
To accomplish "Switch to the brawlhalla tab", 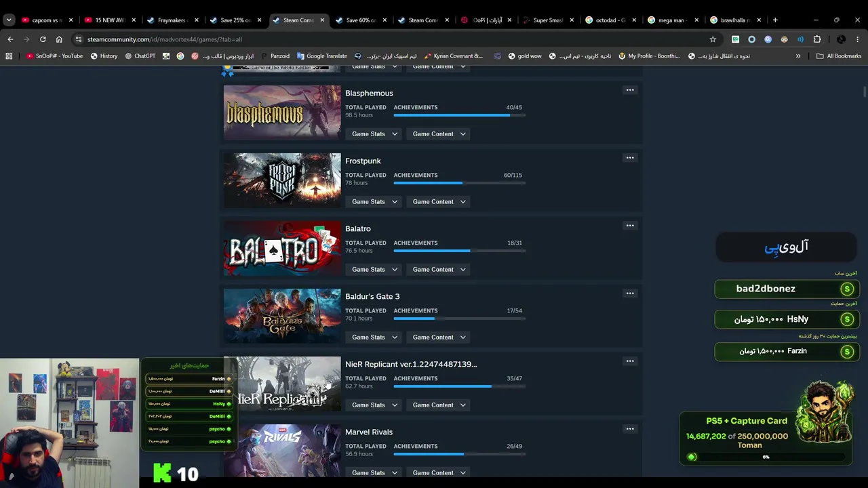I will click(x=736, y=20).
